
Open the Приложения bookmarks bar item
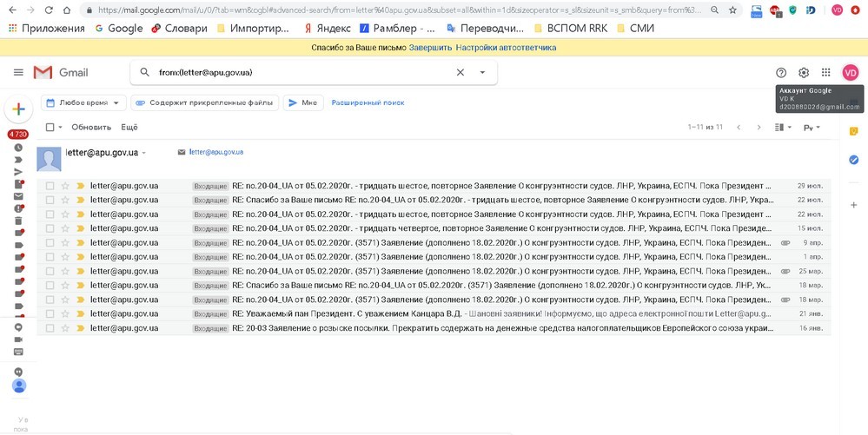click(x=47, y=29)
